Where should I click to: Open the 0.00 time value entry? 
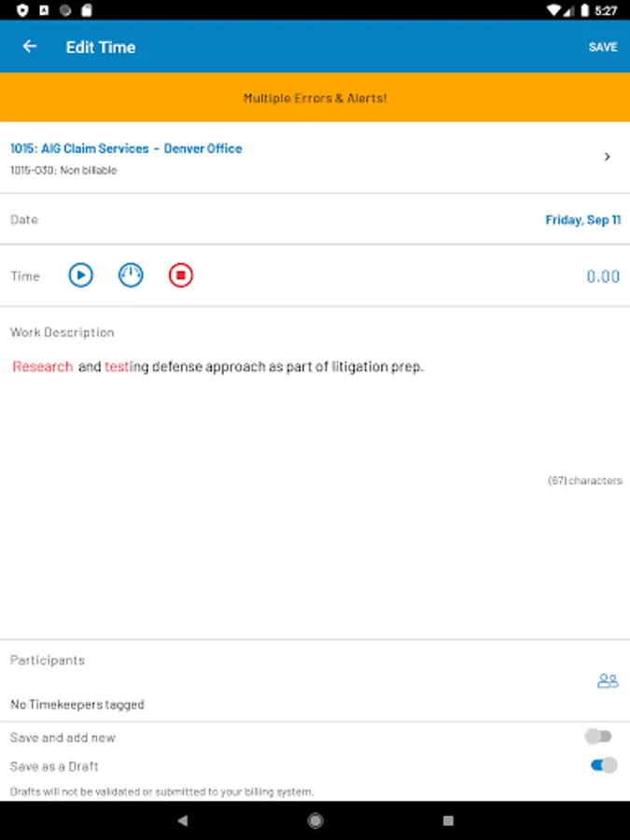[x=603, y=276]
